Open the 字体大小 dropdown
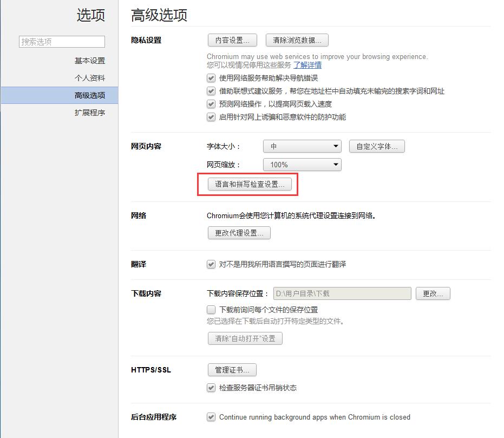The height and width of the screenshot is (438, 504). [x=302, y=146]
